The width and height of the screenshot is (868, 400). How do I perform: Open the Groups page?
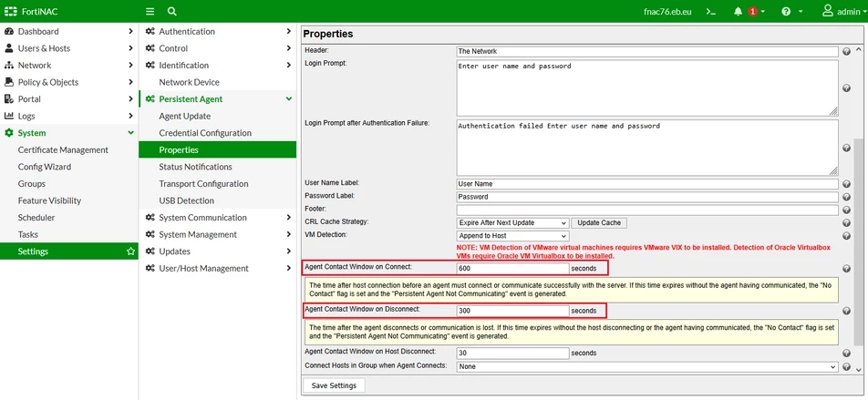(32, 184)
